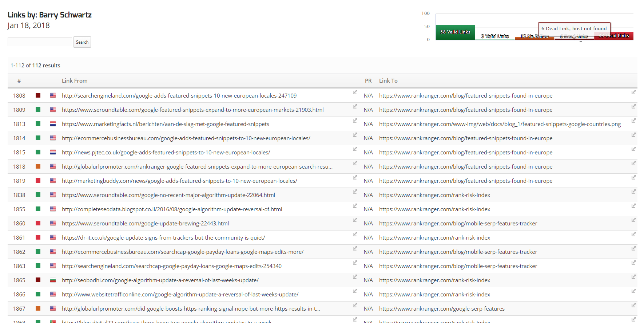
Task: Click Link From external icon in row 1838
Action: click(355, 192)
